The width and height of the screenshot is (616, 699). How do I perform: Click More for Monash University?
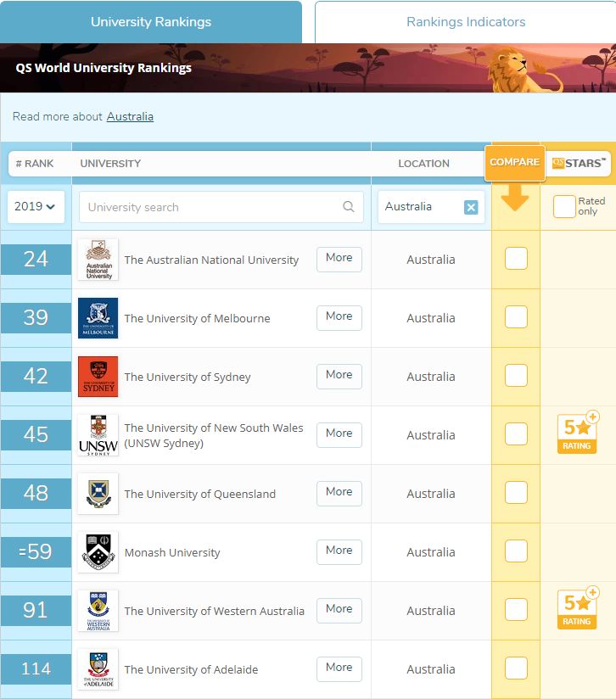(x=339, y=552)
